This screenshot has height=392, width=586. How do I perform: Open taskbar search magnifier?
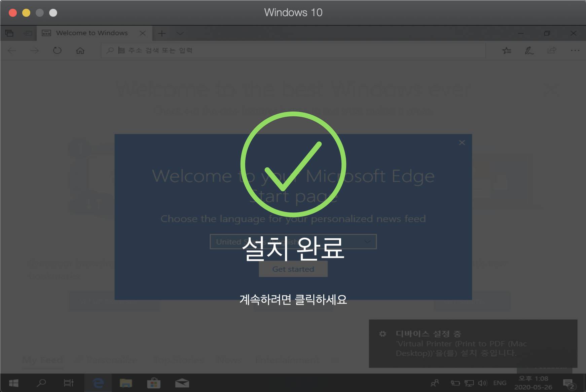(x=41, y=383)
